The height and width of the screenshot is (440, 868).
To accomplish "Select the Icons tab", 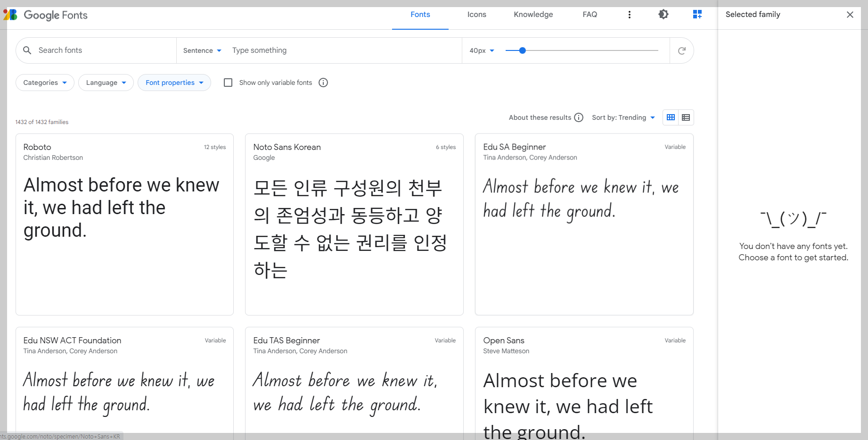I will pyautogui.click(x=477, y=15).
